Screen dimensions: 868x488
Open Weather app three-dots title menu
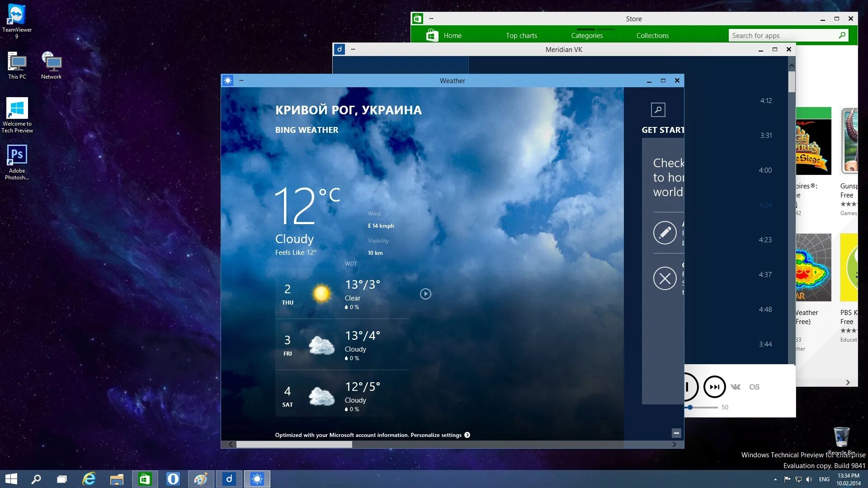tap(241, 80)
